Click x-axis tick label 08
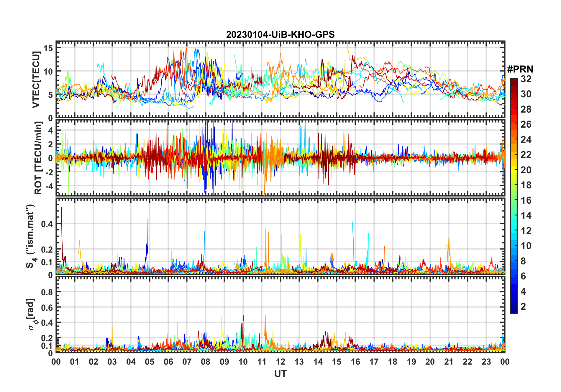 [206, 362]
